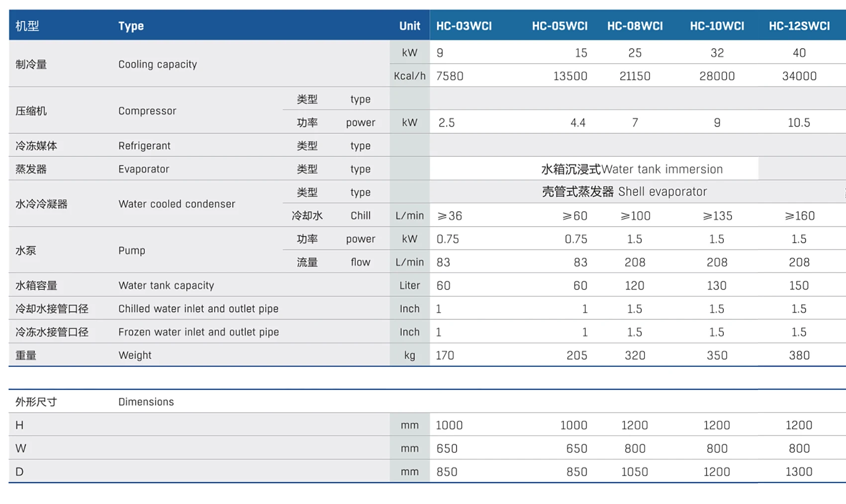
Task: Click the Dimensions label
Action: pos(146,402)
